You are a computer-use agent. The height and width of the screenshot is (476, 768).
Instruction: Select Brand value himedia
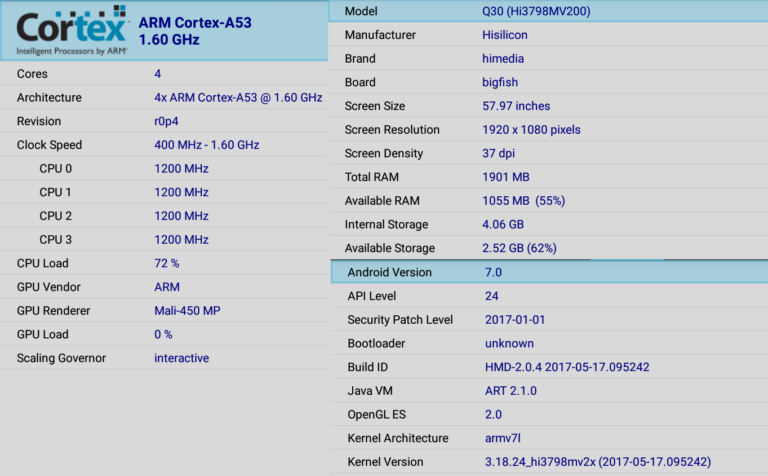tap(503, 59)
